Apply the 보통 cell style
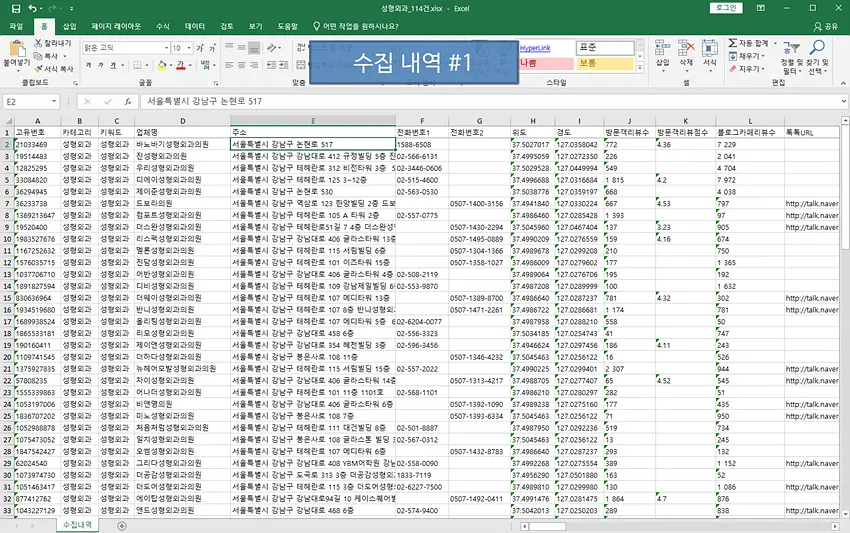The width and height of the screenshot is (850, 533). click(x=605, y=63)
